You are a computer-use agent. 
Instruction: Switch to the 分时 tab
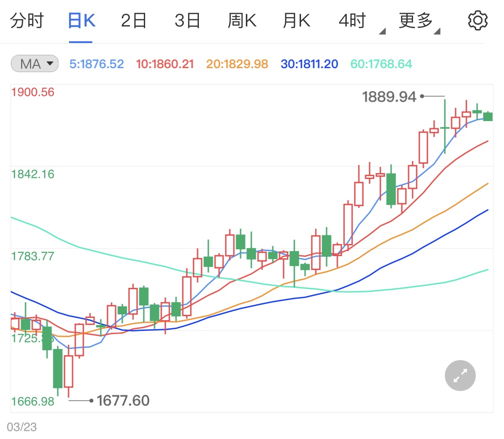coord(27,21)
